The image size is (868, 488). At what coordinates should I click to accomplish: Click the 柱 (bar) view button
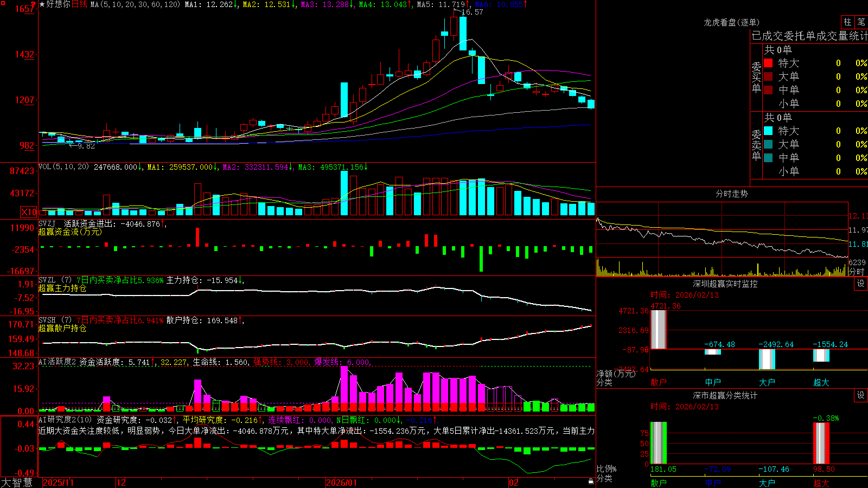[x=847, y=22]
